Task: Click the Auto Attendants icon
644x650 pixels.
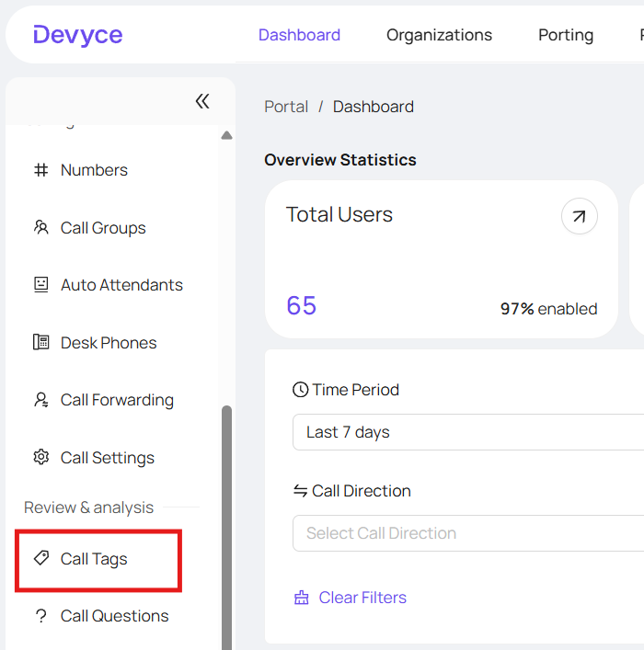Action: pos(40,285)
